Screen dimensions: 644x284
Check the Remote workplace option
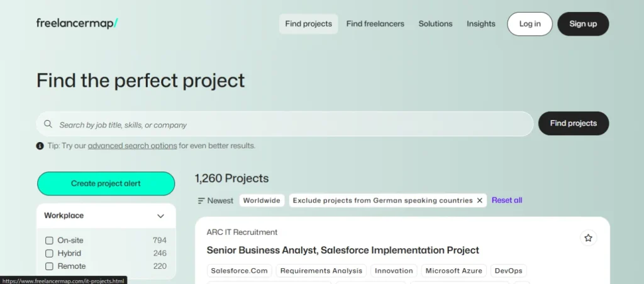pyautogui.click(x=49, y=266)
